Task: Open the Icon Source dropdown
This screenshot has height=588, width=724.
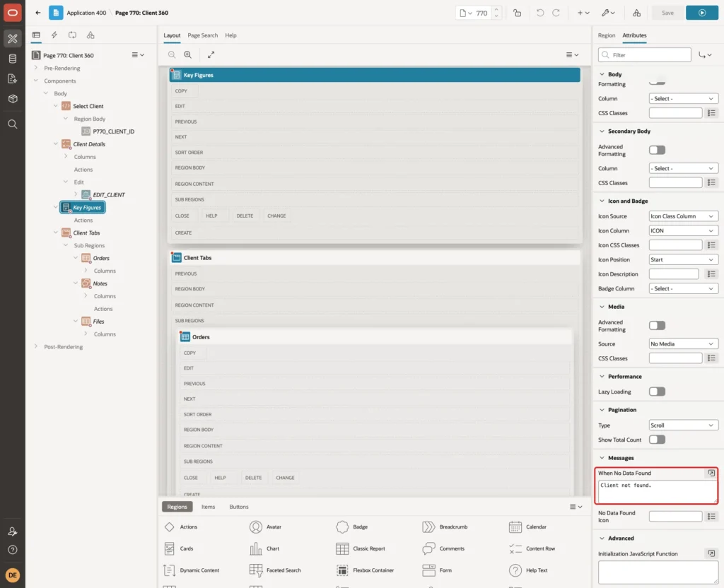Action: click(x=684, y=216)
